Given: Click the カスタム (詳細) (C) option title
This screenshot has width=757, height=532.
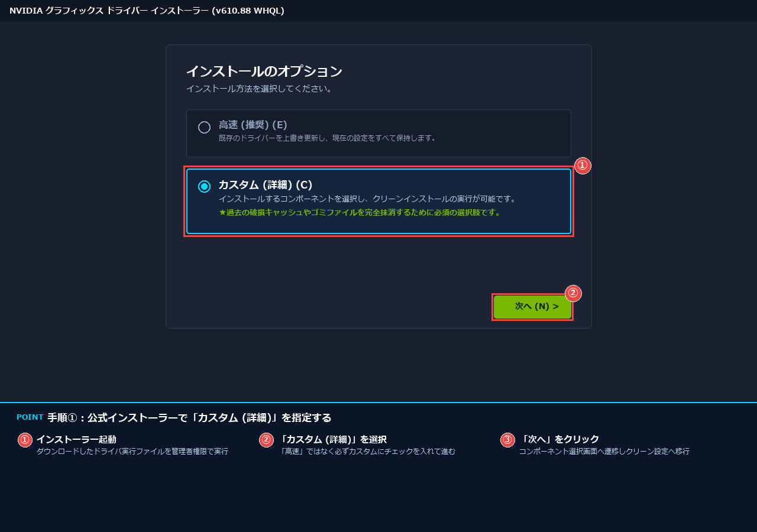Looking at the screenshot, I should (x=265, y=184).
